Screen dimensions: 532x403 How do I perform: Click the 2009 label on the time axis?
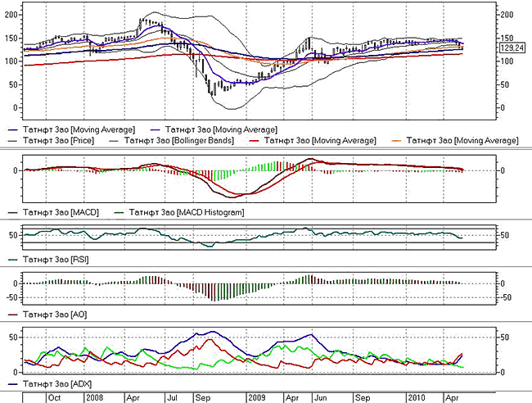click(257, 398)
